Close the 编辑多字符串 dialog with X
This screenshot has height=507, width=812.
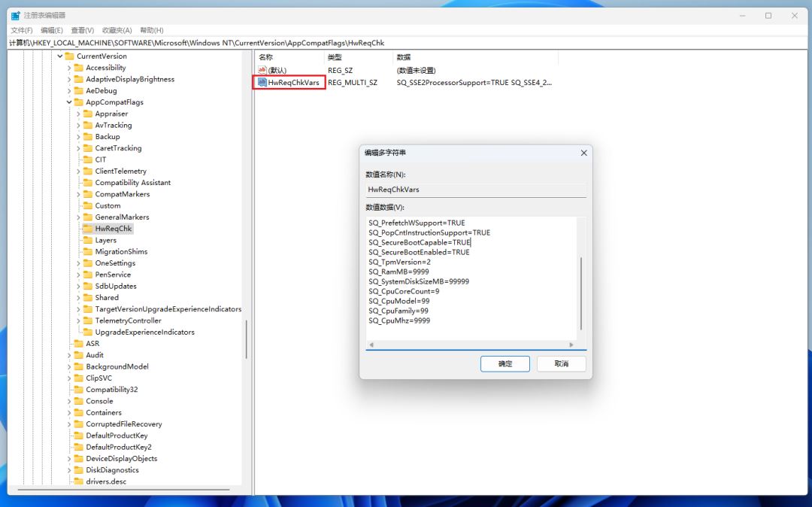pos(583,153)
